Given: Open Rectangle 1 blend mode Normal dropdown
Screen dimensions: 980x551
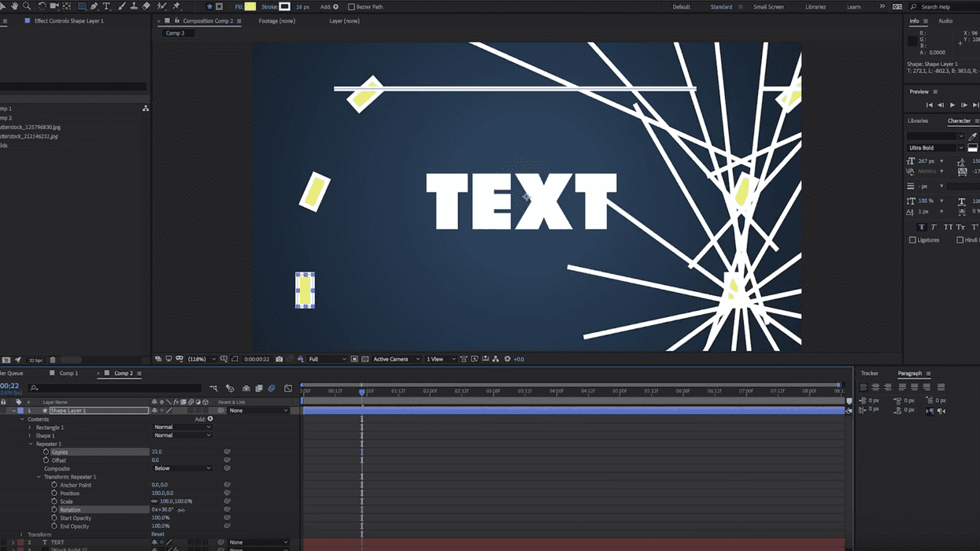Looking at the screenshot, I should coord(182,427).
